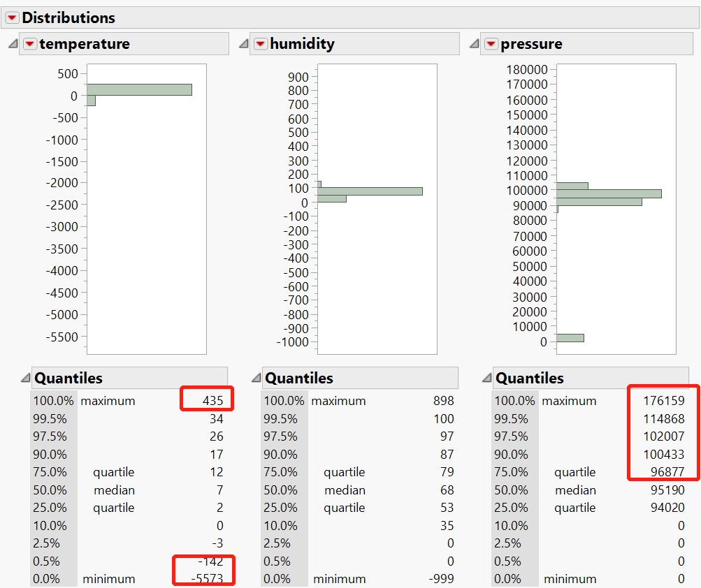Select the pressure bar near 90000
Image resolution: width=701 pixels, height=588 pixels.
pyautogui.click(x=599, y=202)
